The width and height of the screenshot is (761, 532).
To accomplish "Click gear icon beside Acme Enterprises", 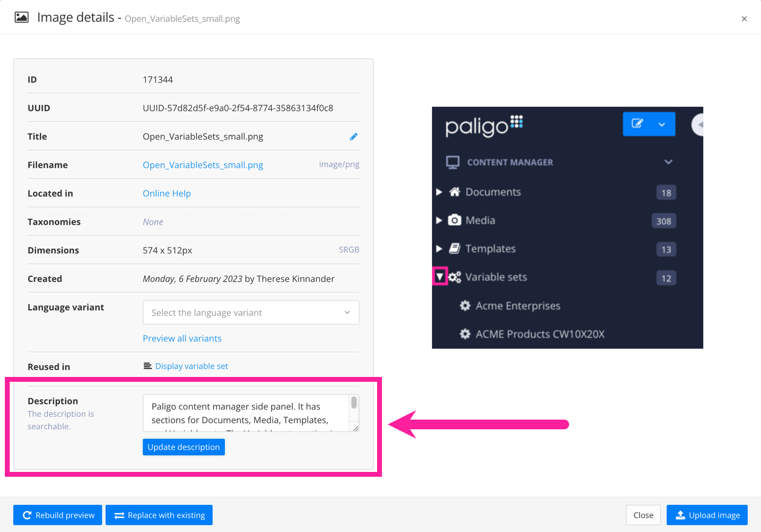I will click(465, 306).
